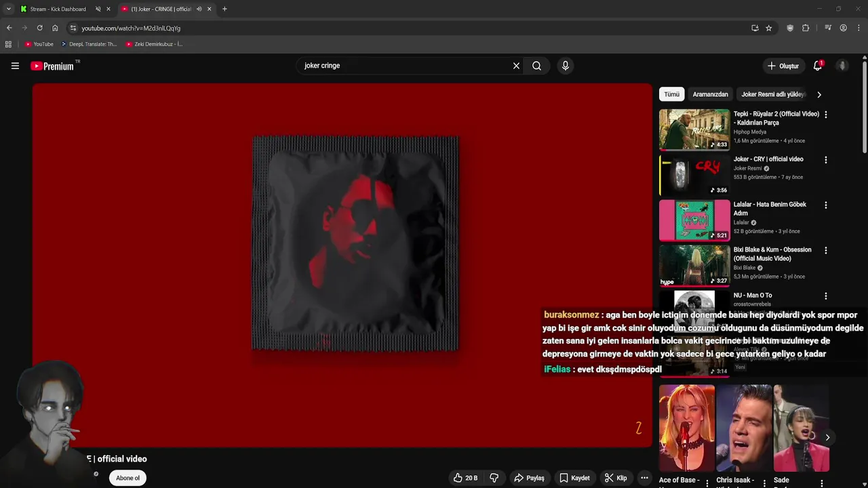This screenshot has width=868, height=488.
Task: Start voice search with microphone
Action: 565,66
